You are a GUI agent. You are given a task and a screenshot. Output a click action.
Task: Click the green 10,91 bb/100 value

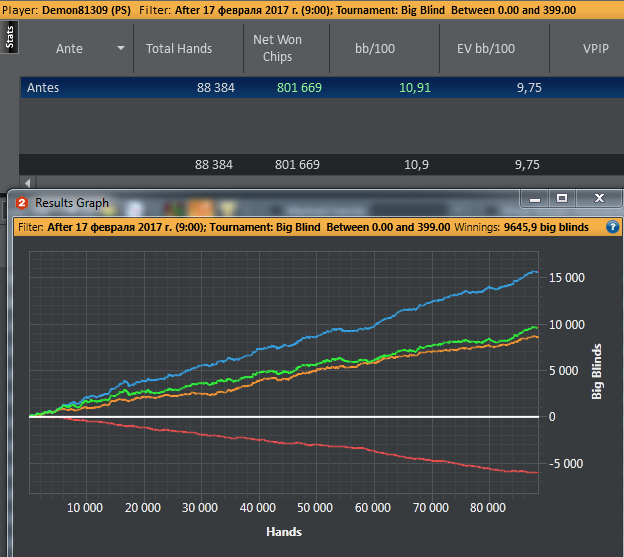415,88
